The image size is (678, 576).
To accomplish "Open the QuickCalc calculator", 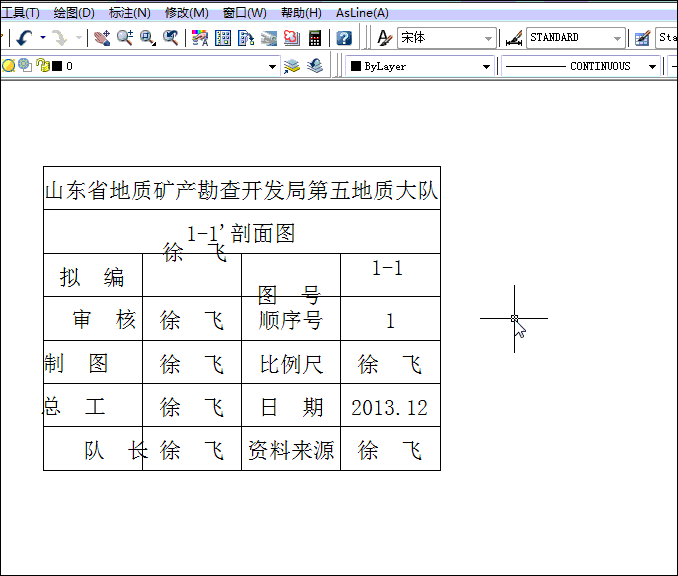I will click(x=315, y=38).
